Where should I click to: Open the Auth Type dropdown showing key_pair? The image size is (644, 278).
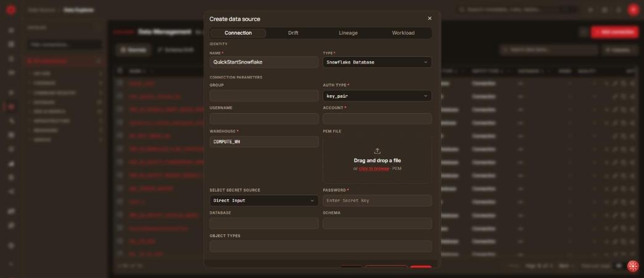pos(377,96)
